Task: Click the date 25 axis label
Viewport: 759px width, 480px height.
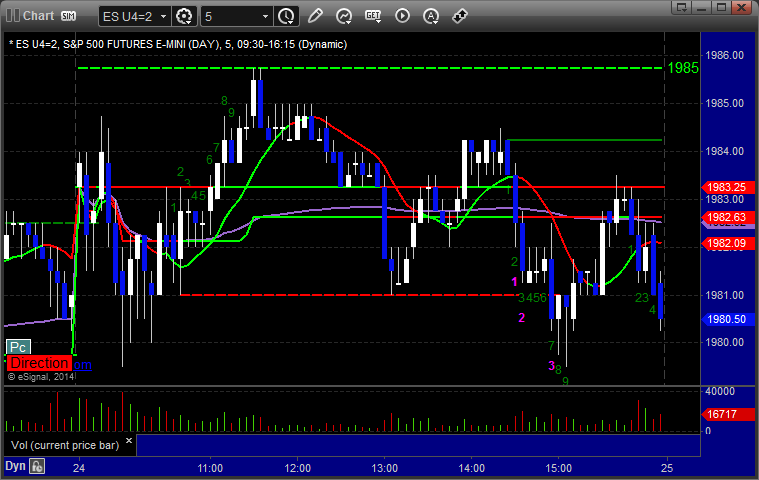Action: (x=667, y=468)
